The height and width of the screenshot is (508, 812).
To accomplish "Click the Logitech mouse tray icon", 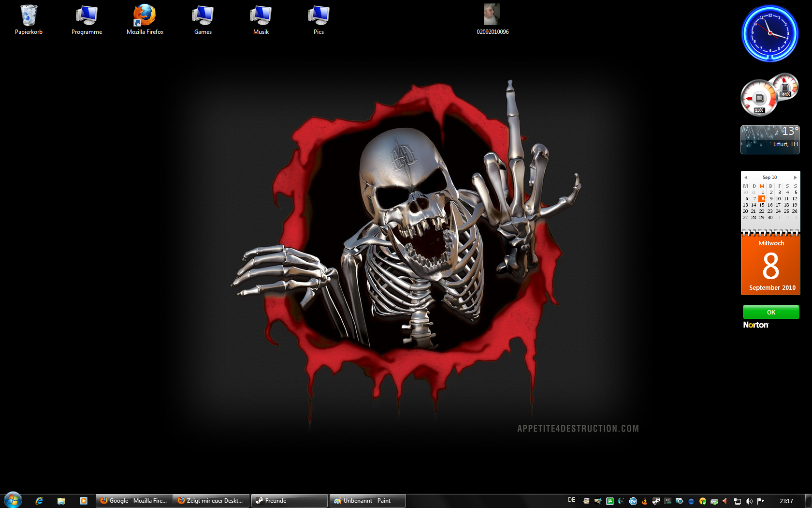I will (x=622, y=501).
